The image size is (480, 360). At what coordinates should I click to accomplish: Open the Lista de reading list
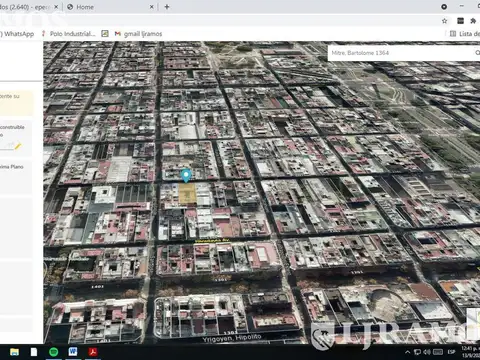(x=465, y=34)
